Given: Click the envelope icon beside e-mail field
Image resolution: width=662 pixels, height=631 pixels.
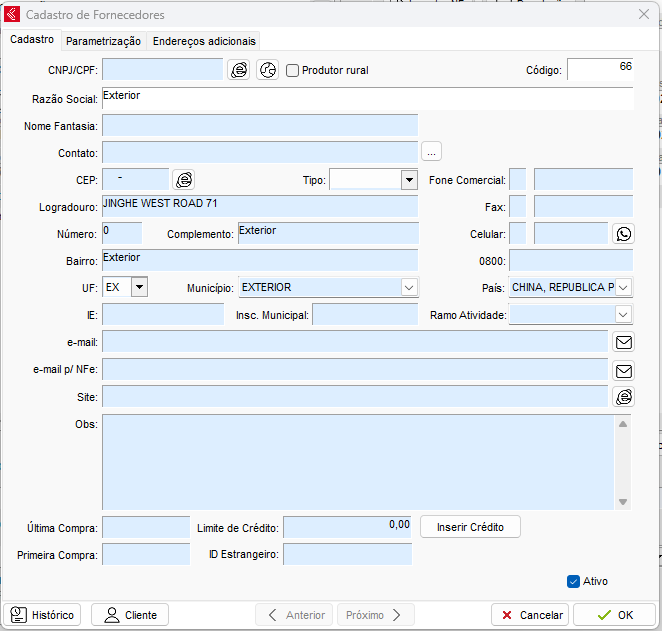Looking at the screenshot, I should click(624, 342).
